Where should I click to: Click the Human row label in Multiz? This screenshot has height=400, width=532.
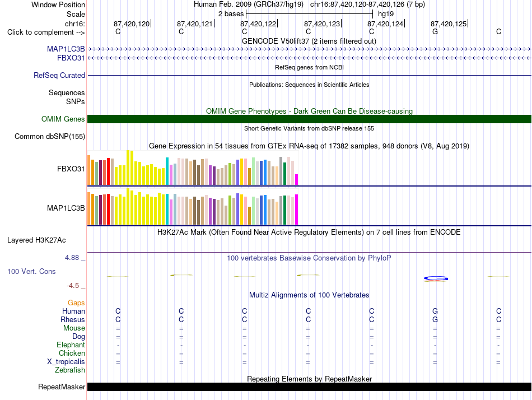73,311
